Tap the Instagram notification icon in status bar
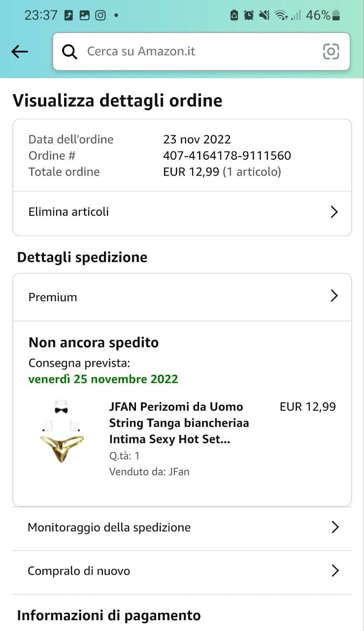 click(x=100, y=15)
